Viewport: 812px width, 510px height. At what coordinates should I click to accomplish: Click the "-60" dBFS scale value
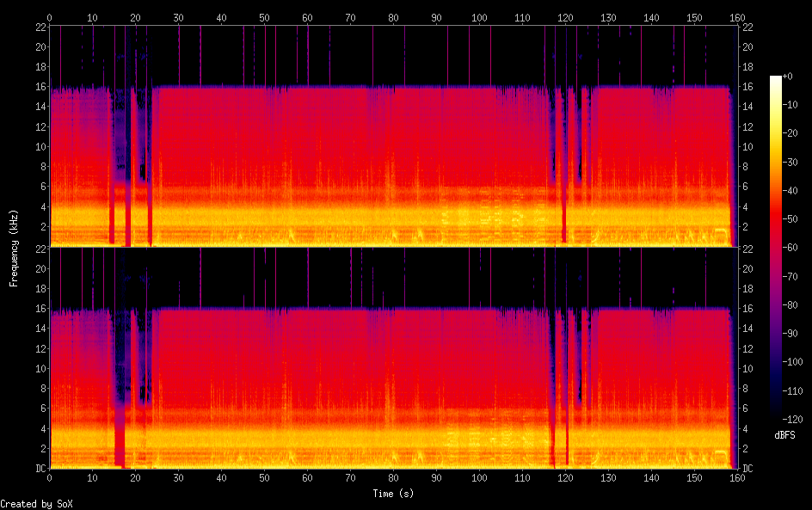(x=790, y=248)
